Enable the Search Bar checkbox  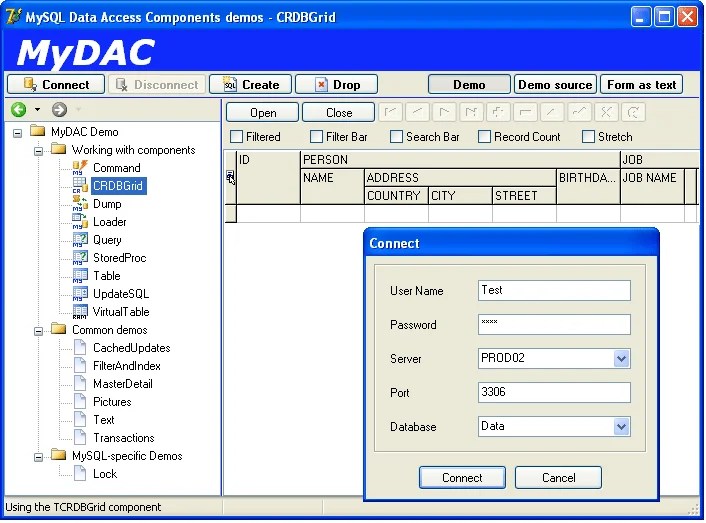coord(396,136)
